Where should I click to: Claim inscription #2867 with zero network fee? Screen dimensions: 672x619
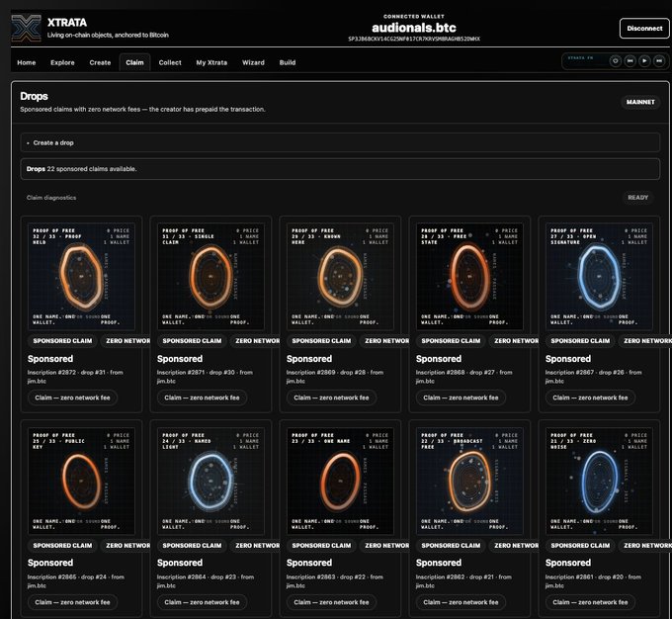[590, 398]
